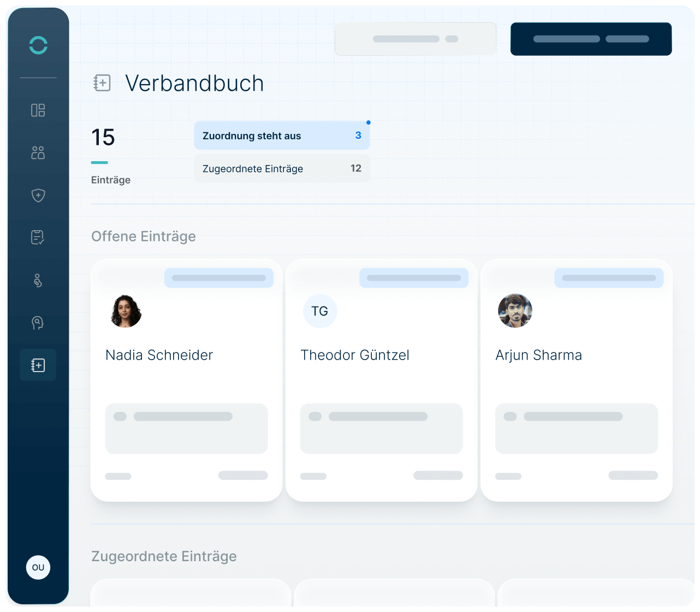Open the people/team icon in sidebar
This screenshot has height=612, width=700.
pyautogui.click(x=38, y=152)
